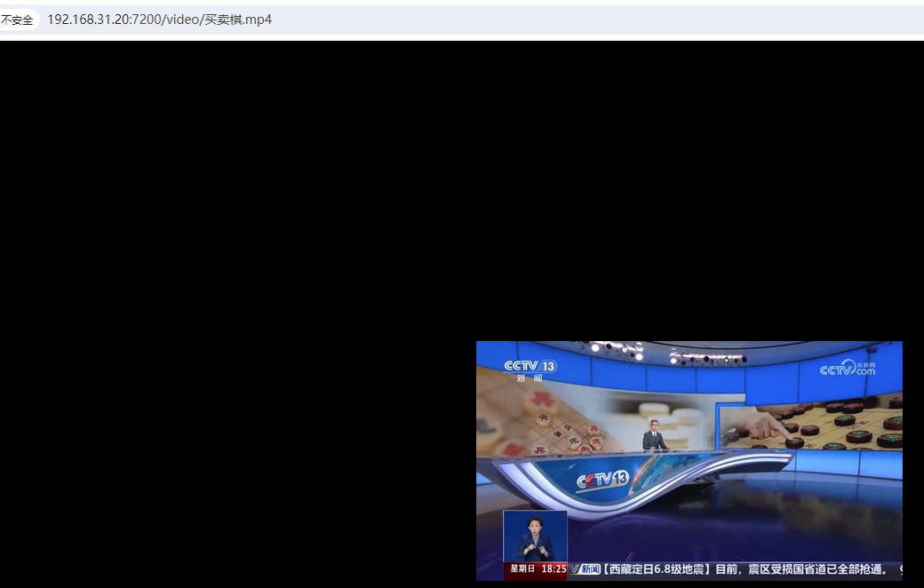
Task: Click the 新闻 badge on the news ticker
Action: point(587,569)
